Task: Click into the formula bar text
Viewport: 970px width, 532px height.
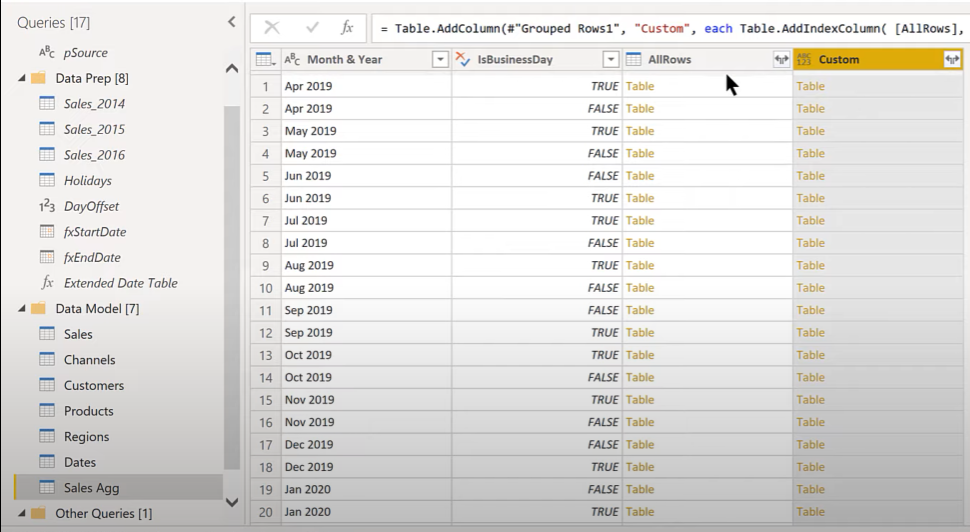Action: [x=671, y=28]
